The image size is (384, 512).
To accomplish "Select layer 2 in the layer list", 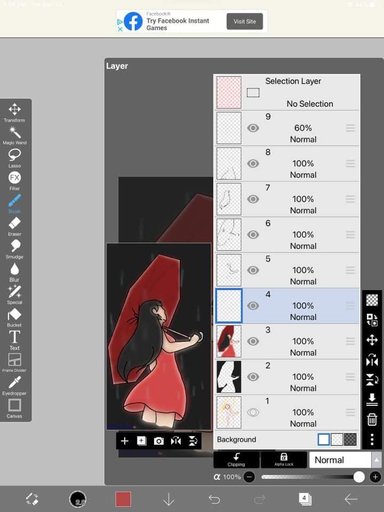I will [x=287, y=377].
